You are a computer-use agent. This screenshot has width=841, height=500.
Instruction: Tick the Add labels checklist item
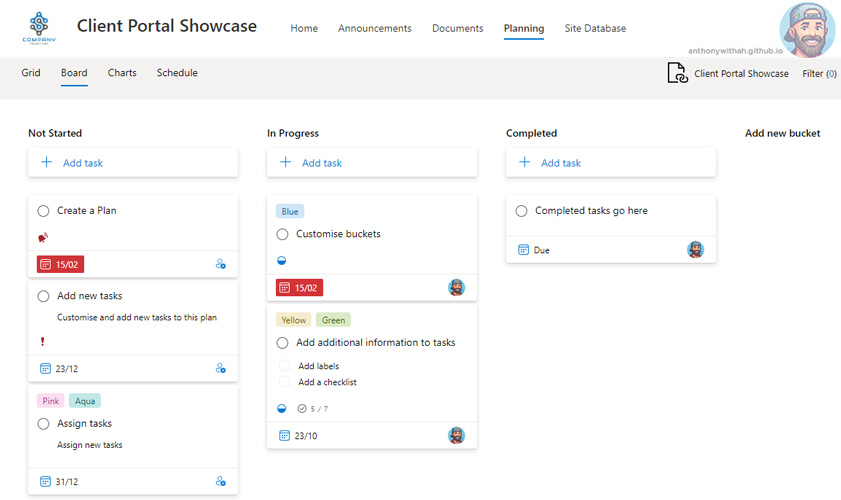click(x=285, y=366)
